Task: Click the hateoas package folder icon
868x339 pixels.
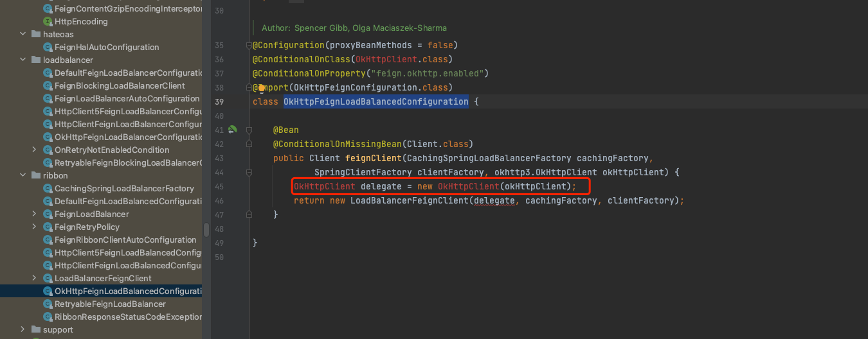Action: 35,35
